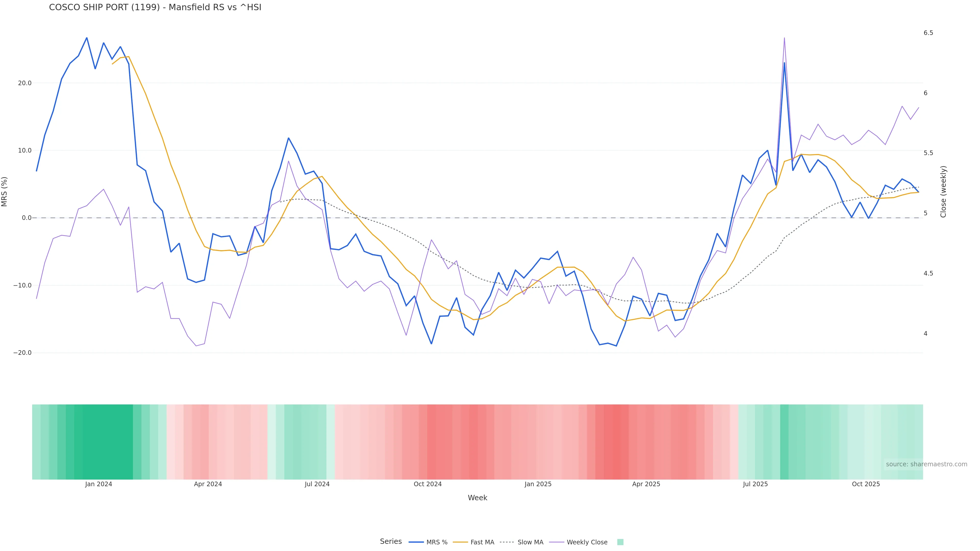Click the "Series" legend title

pos(391,542)
